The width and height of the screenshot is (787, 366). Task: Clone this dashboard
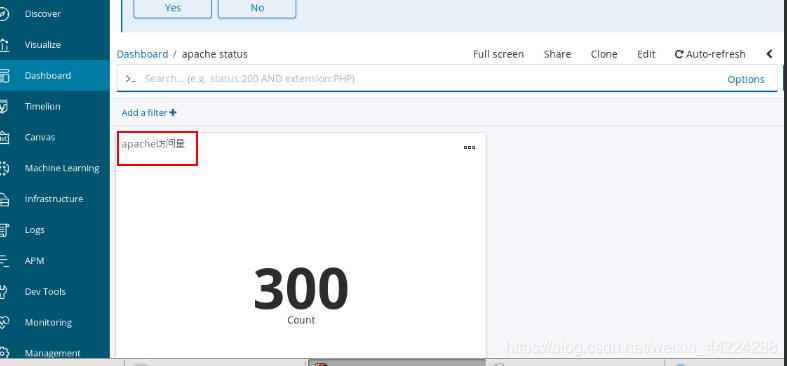[604, 54]
